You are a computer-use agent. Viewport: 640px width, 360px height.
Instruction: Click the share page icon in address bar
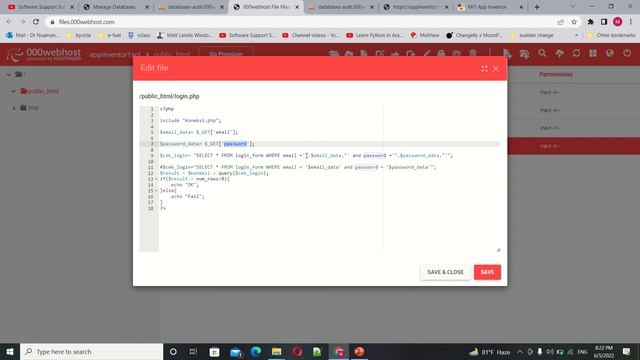point(560,22)
